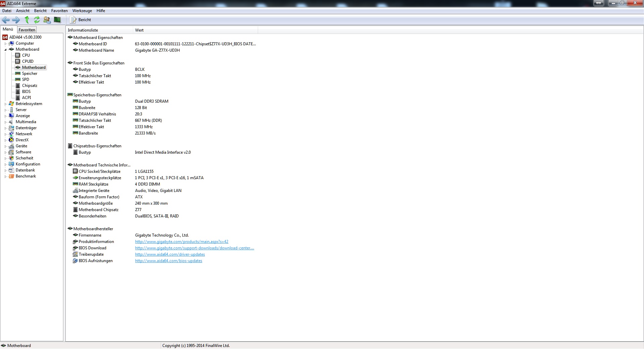Expand the Server node
644x349 pixels.
click(x=5, y=110)
